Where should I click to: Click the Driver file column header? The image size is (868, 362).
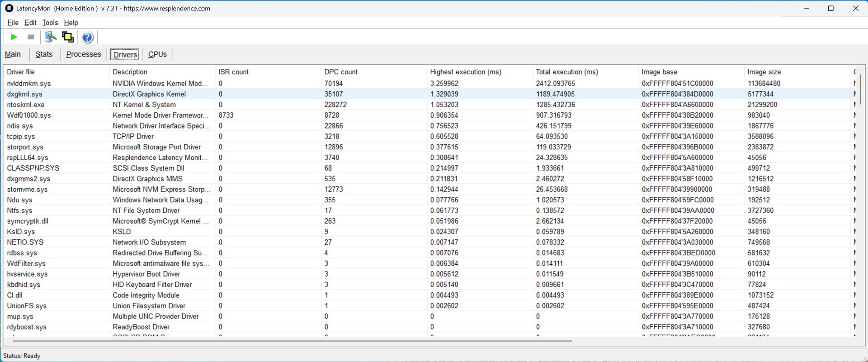pyautogui.click(x=21, y=72)
